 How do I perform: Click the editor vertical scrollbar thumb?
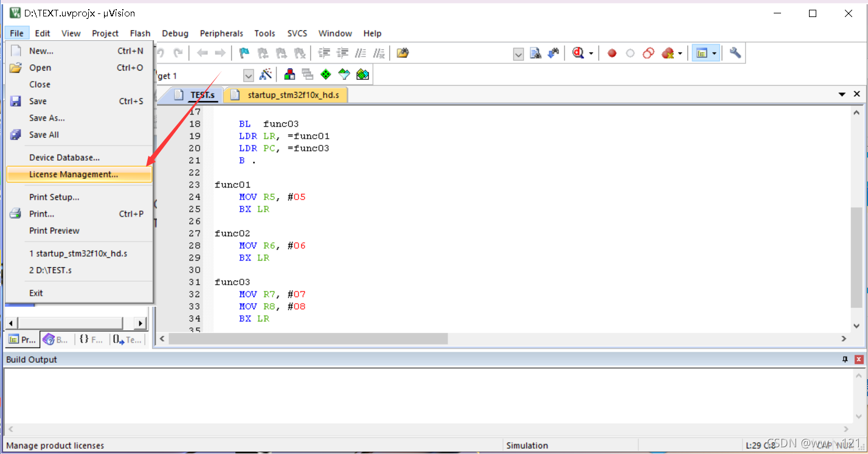(856, 258)
